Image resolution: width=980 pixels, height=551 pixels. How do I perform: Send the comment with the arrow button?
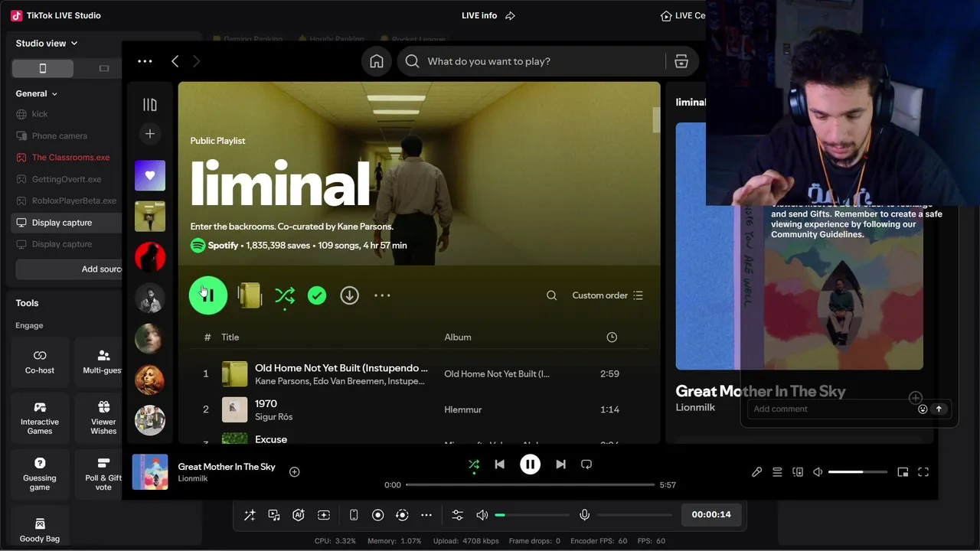[939, 409]
